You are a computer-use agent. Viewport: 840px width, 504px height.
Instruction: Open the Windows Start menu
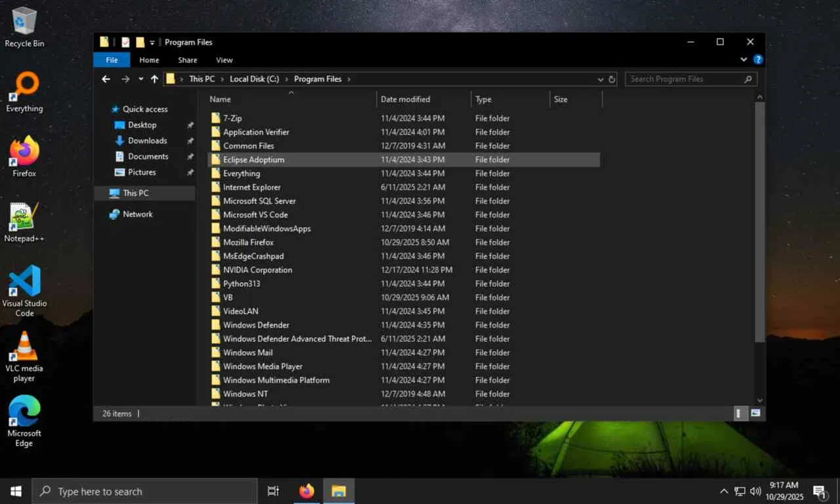click(x=16, y=491)
